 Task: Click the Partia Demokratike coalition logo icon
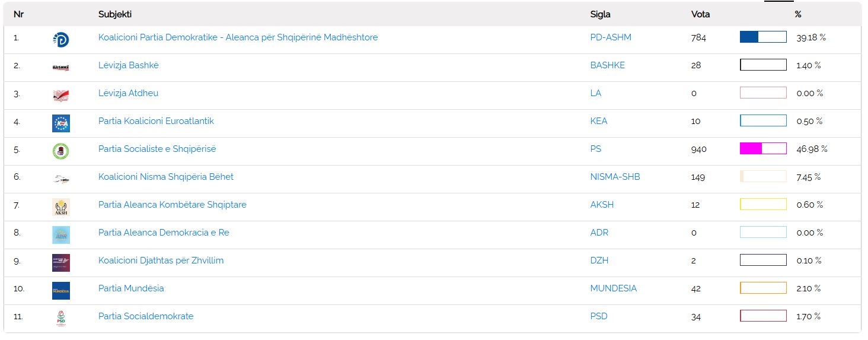60,40
